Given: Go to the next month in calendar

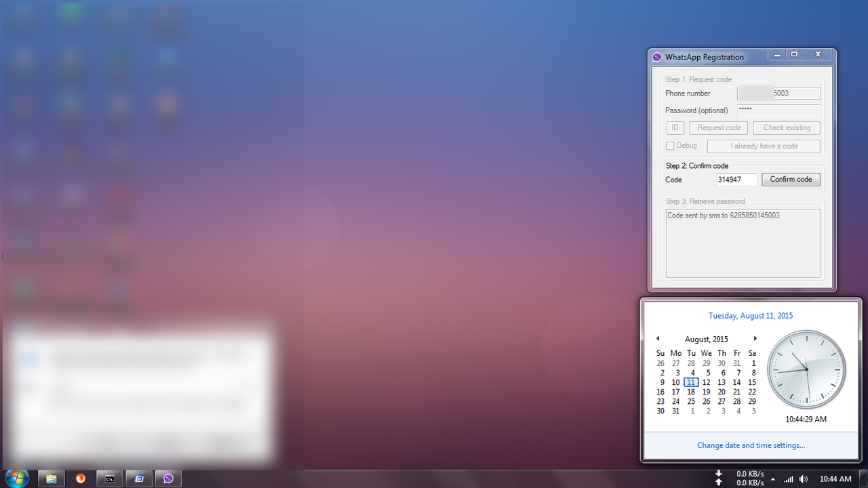Looking at the screenshot, I should [755, 339].
